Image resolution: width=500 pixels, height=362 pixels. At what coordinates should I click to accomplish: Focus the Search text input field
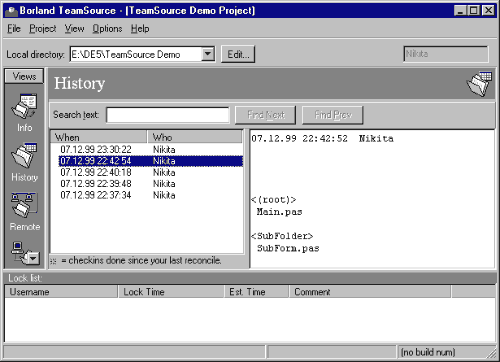[168, 115]
